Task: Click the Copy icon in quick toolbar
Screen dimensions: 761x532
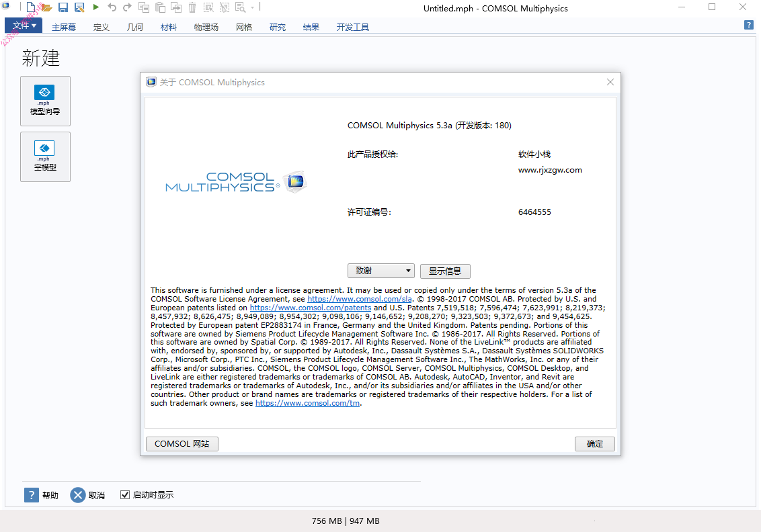Action: coord(144,7)
